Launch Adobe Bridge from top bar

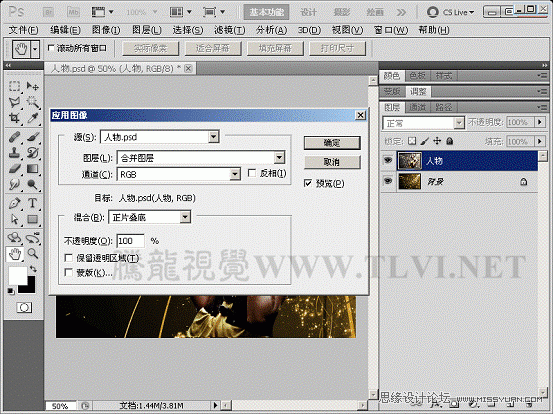48,12
